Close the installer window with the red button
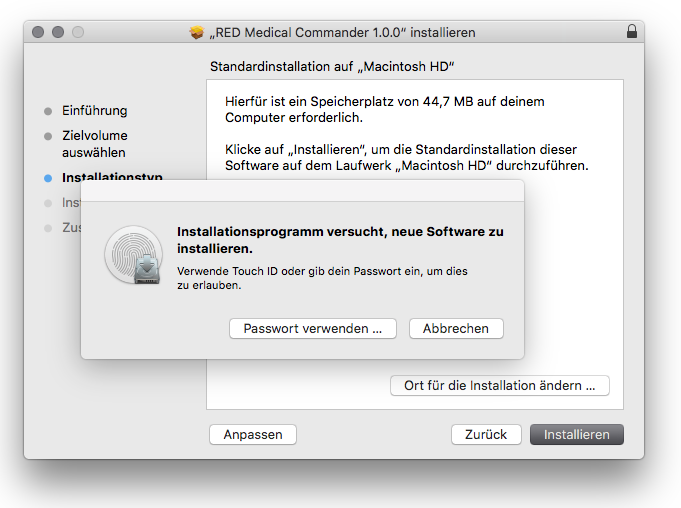The height and width of the screenshot is (508, 681). click(x=39, y=32)
